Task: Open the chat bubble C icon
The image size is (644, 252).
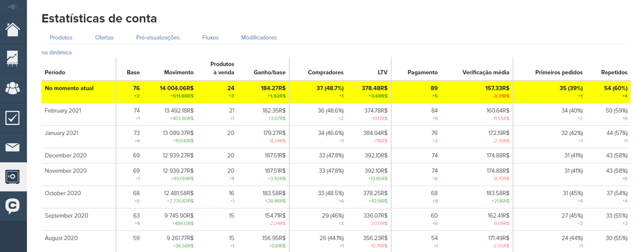Action: click(x=13, y=206)
